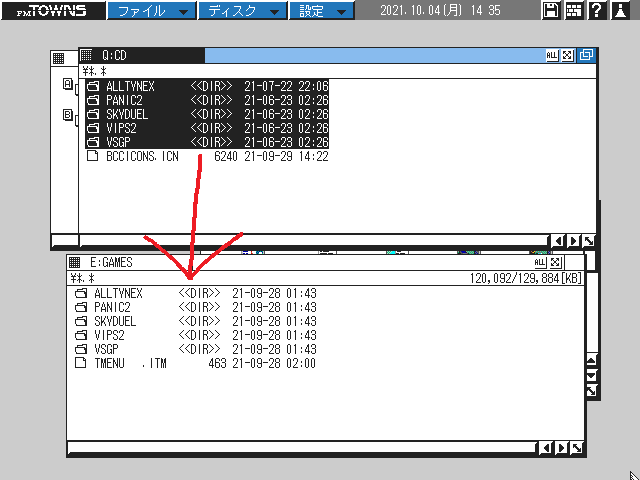Click SKYDUEL folder icon in E:GAMES window

pyautogui.click(x=81, y=321)
